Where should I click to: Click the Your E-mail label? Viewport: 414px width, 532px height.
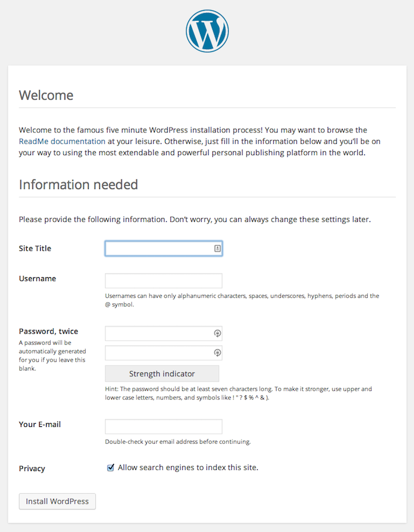coord(40,424)
